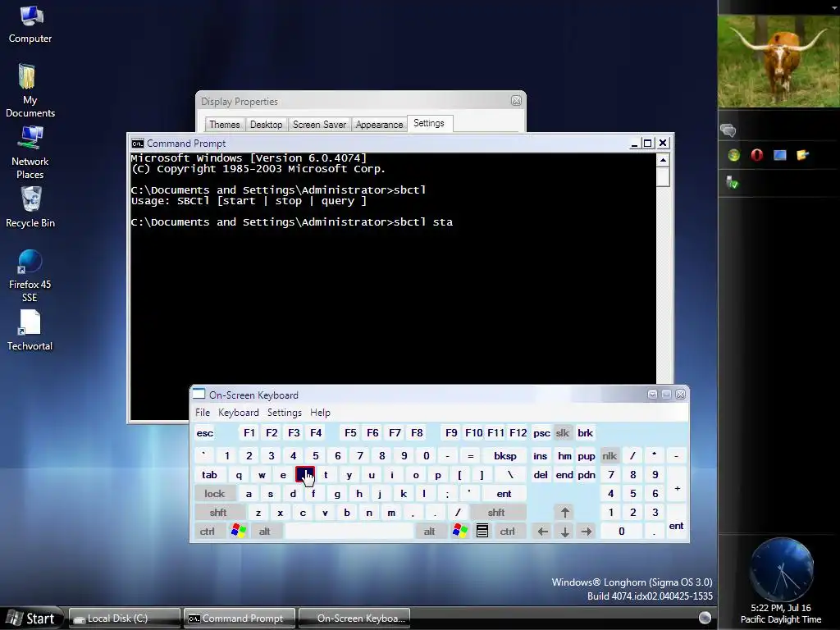Click the Command Prompt taskbar button
This screenshot has width=840, height=630.
point(240,619)
